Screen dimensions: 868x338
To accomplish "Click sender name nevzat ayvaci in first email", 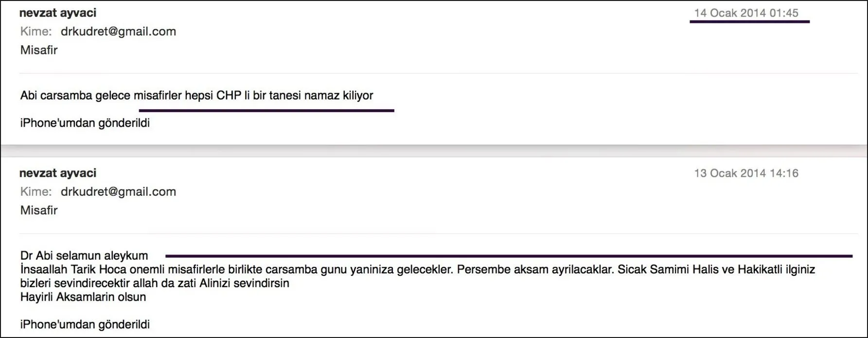I will pos(58,13).
